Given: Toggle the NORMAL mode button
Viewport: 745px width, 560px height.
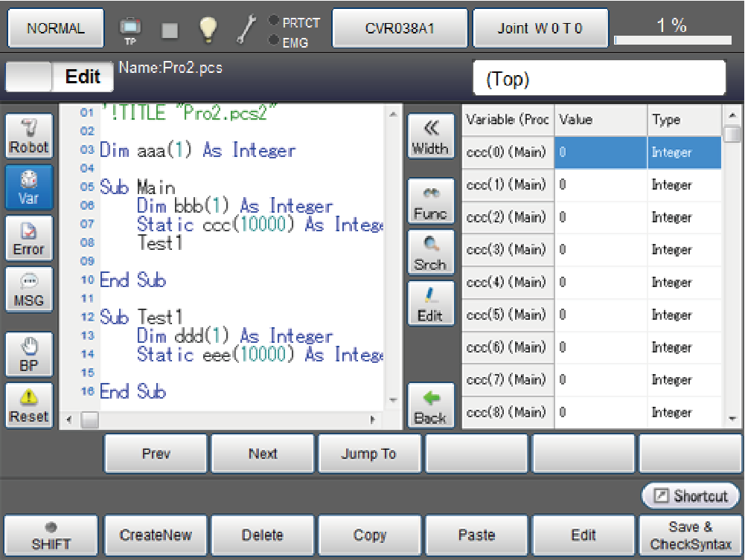Looking at the screenshot, I should pos(56,28).
